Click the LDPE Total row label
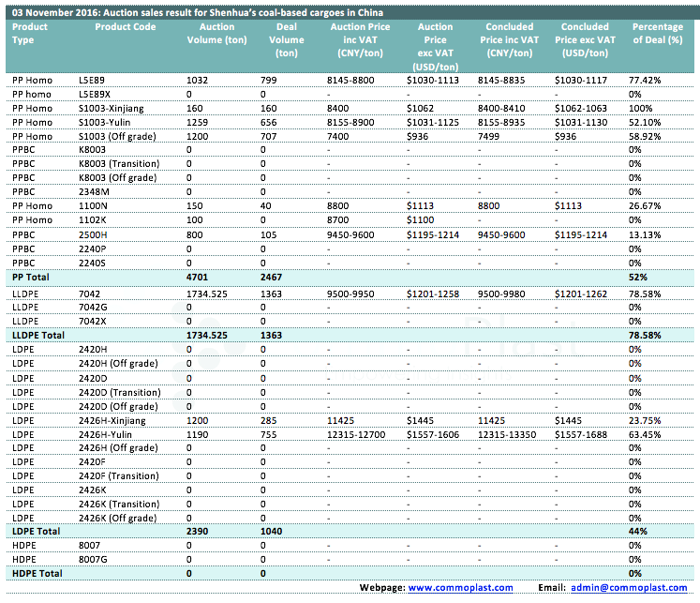This screenshot has height=603, width=700. pos(34,531)
